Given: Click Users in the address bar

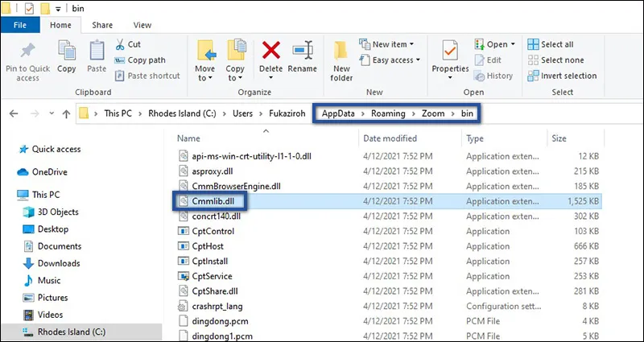Looking at the screenshot, I should pyautogui.click(x=242, y=113).
